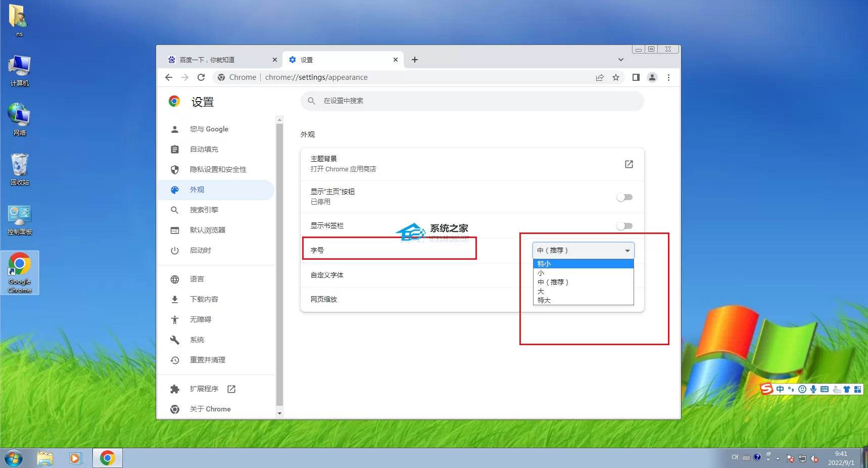This screenshot has width=868, height=468.
Task: Choose 特大 from the font size dropdown
Action: tap(583, 300)
